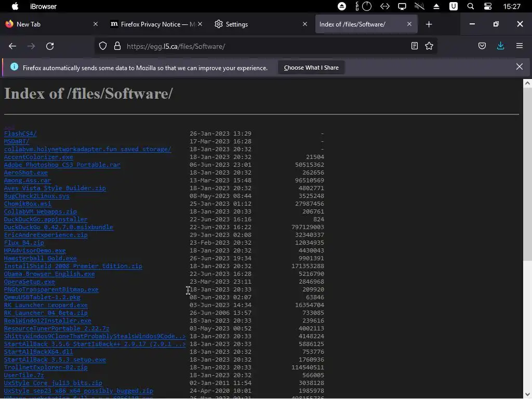Open Control Center in menu bar
532x399 pixels.
click(x=488, y=6)
